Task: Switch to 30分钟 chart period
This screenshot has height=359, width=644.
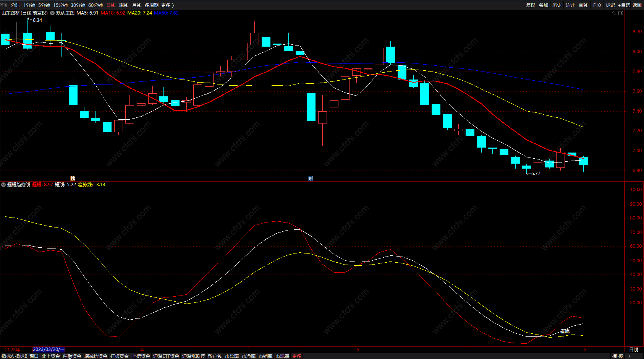Action: click(78, 5)
